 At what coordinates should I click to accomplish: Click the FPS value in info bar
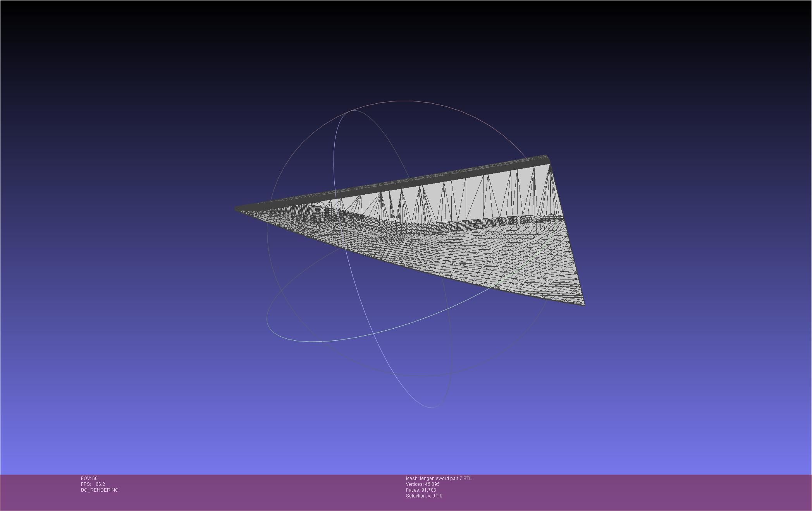[x=100, y=484]
